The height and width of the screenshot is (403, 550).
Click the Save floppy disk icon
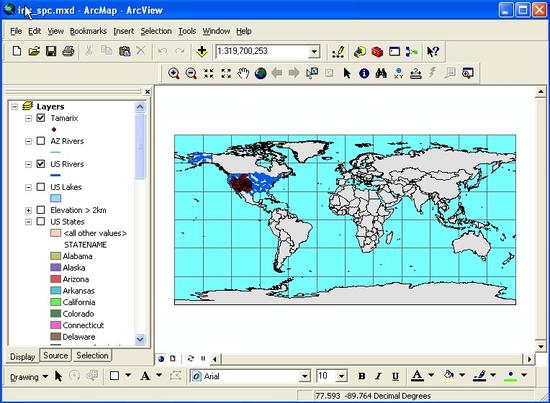[x=51, y=51]
